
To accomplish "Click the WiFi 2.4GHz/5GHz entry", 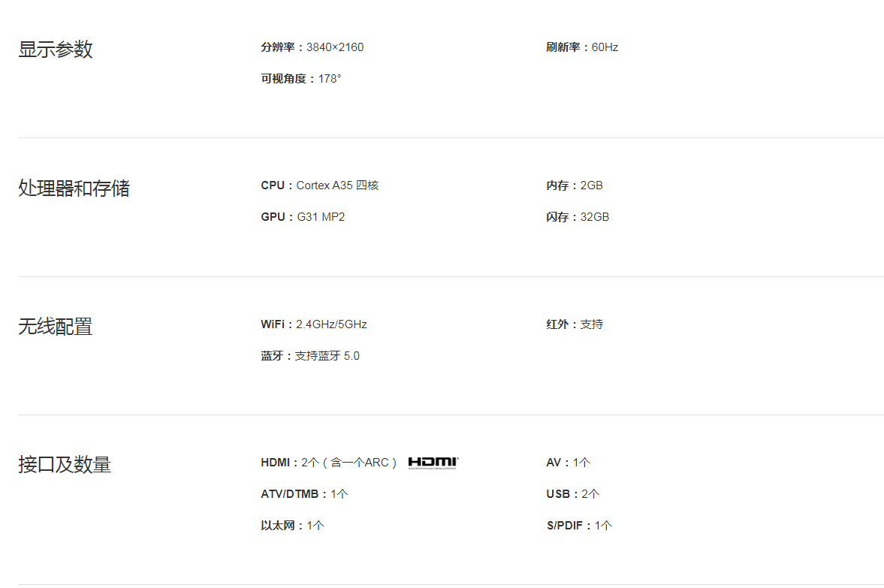I will click(314, 324).
